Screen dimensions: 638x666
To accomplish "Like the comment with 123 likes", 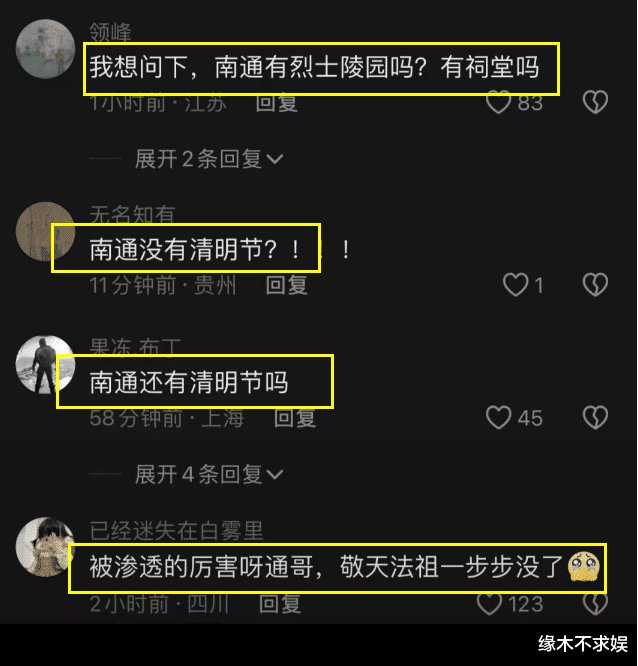I will pyautogui.click(x=489, y=604).
